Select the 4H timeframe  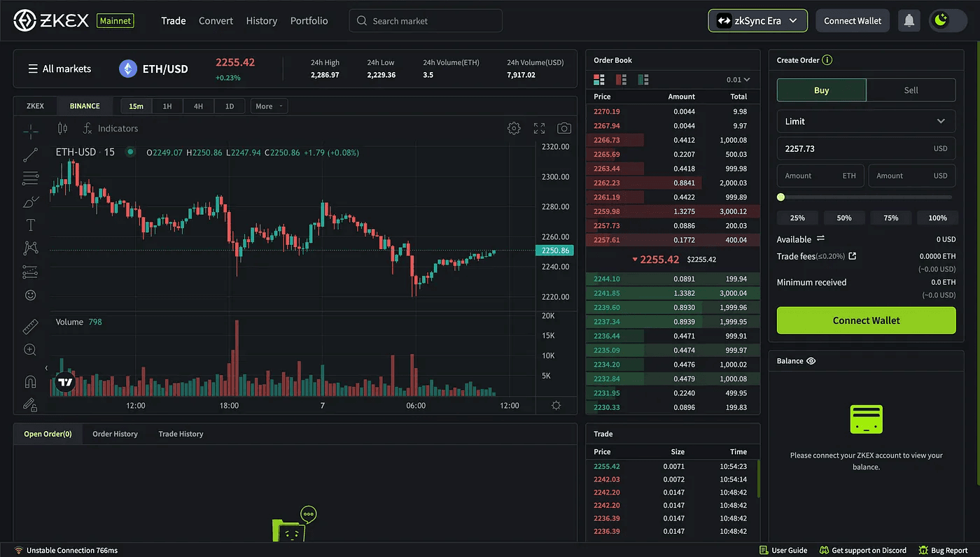198,106
